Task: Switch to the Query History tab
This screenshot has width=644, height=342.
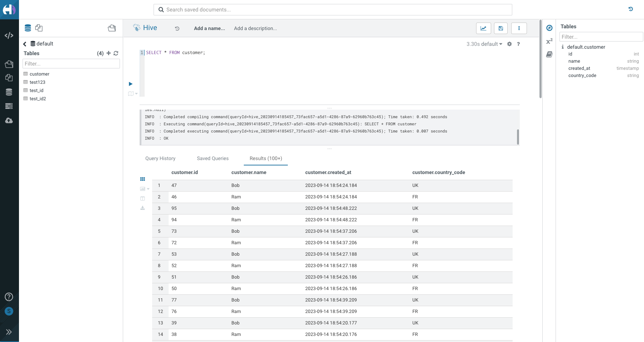Action: pos(160,158)
